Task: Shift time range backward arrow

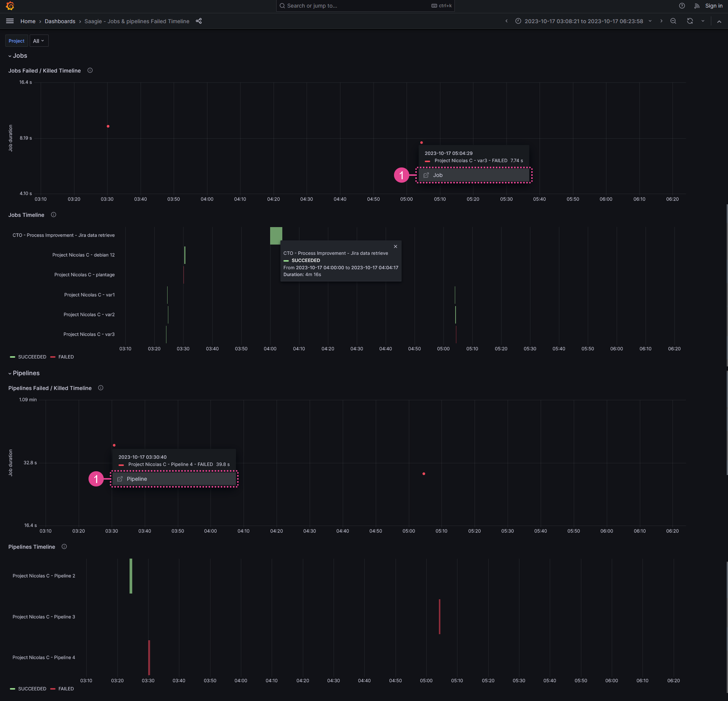Action: [506, 21]
